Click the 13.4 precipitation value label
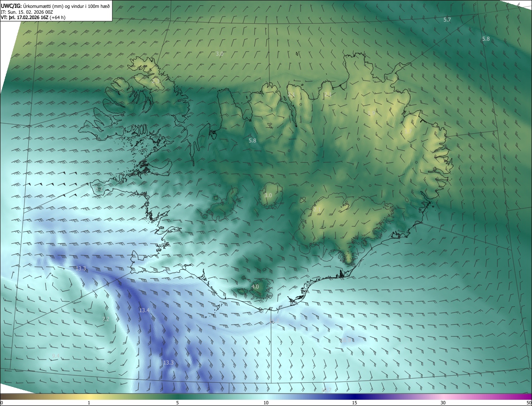This screenshot has height=406, width=532. (144, 311)
